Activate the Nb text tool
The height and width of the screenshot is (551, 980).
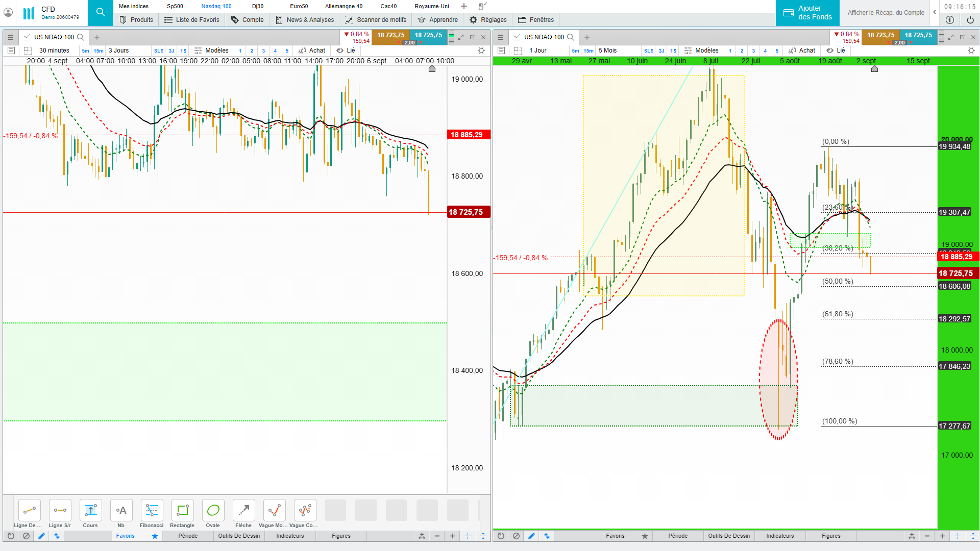pos(121,510)
